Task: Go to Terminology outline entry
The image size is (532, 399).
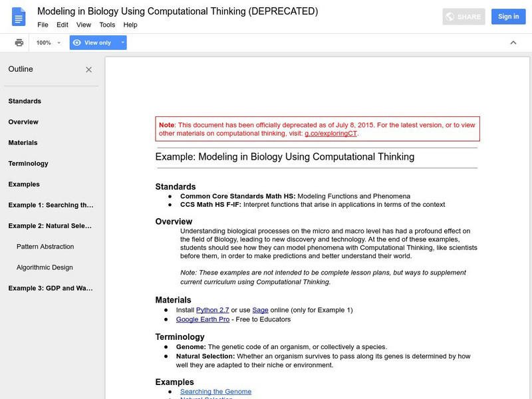Action: click(x=28, y=164)
